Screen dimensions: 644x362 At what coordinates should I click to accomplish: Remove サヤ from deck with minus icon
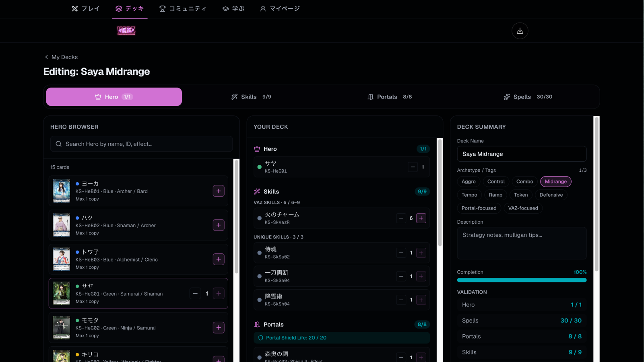[x=413, y=167]
